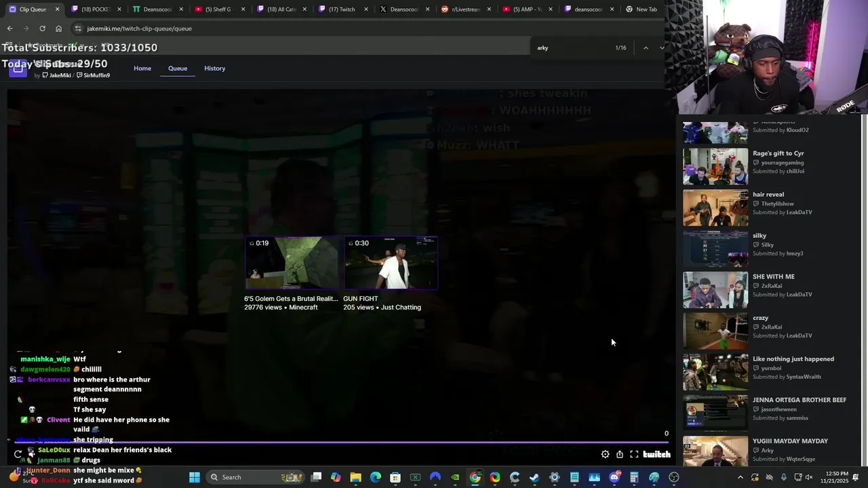Image resolution: width=868 pixels, height=488 pixels.
Task: Open Microsoft Store from the taskbar
Action: point(395,477)
